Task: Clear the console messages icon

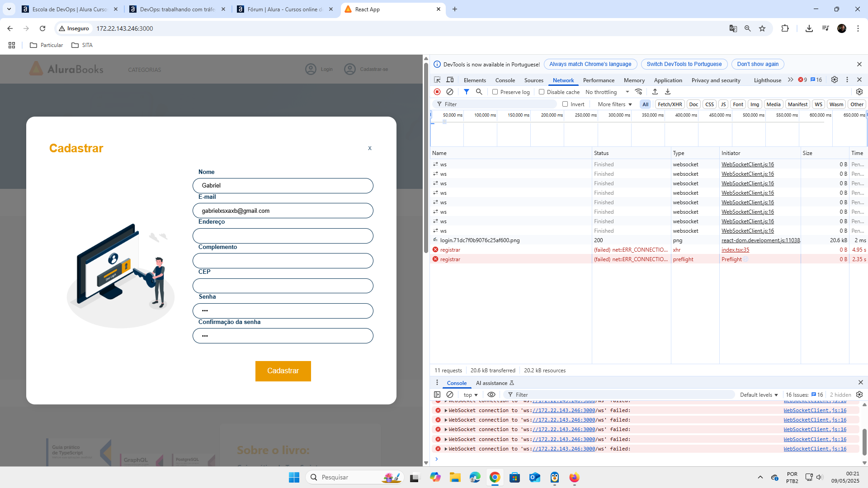Action: point(450,394)
